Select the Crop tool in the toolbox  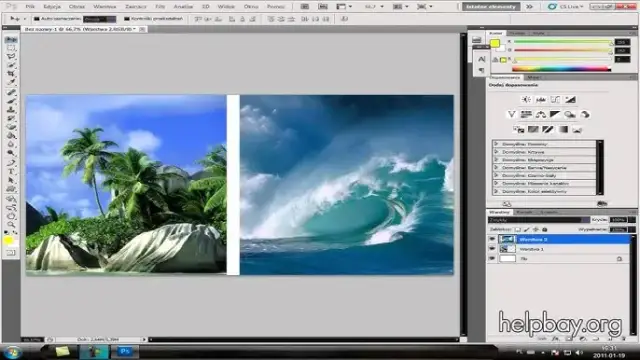(11, 74)
